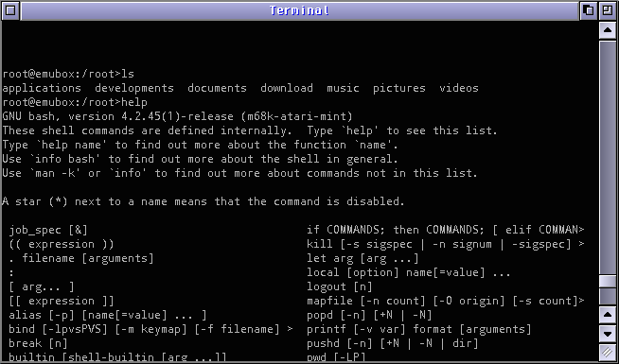Screen dimensions: 619x364
Task: Click the 'root@emubox:/root>help' prompt line
Action: coord(75,102)
